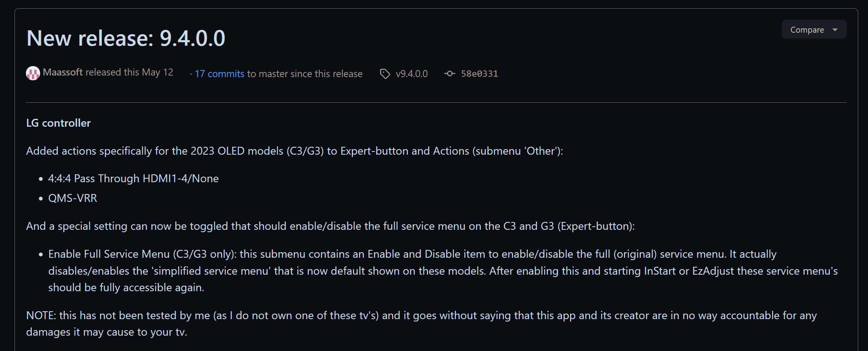
Task: Click the Added actions specifically paragraph
Action: [294, 151]
